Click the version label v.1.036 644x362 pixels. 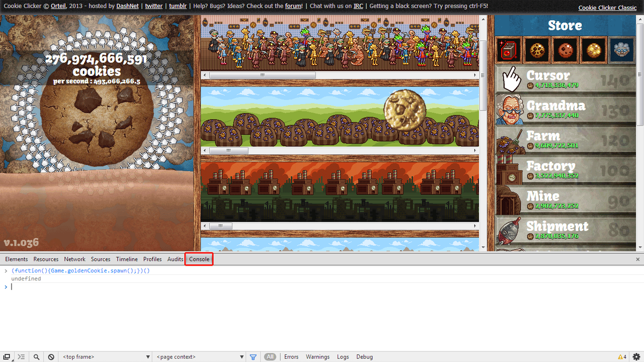tap(21, 242)
